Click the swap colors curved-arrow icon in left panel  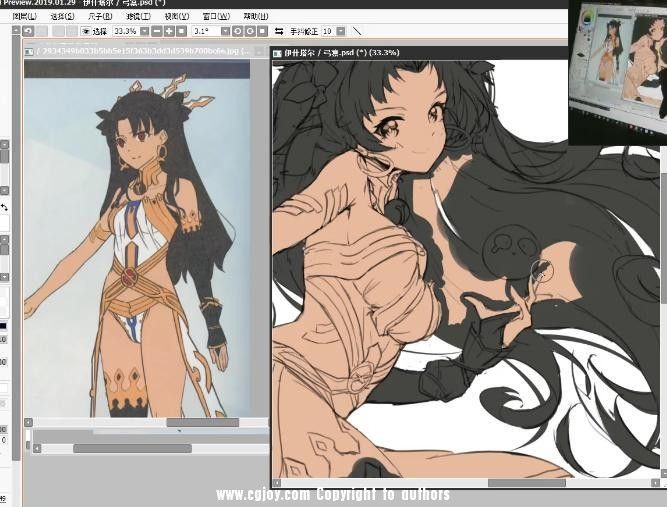(x=4, y=208)
